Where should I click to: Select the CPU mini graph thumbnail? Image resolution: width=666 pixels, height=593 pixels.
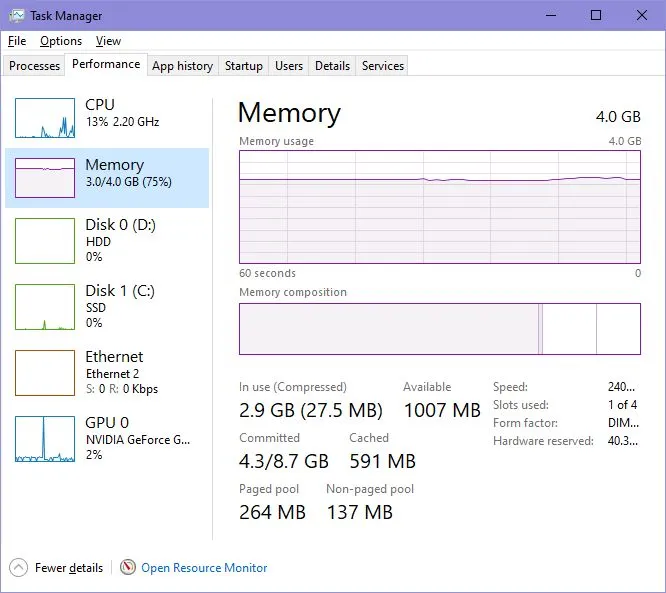coord(45,118)
